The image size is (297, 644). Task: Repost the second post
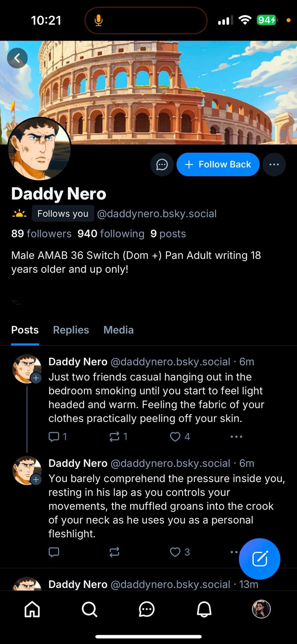114,552
